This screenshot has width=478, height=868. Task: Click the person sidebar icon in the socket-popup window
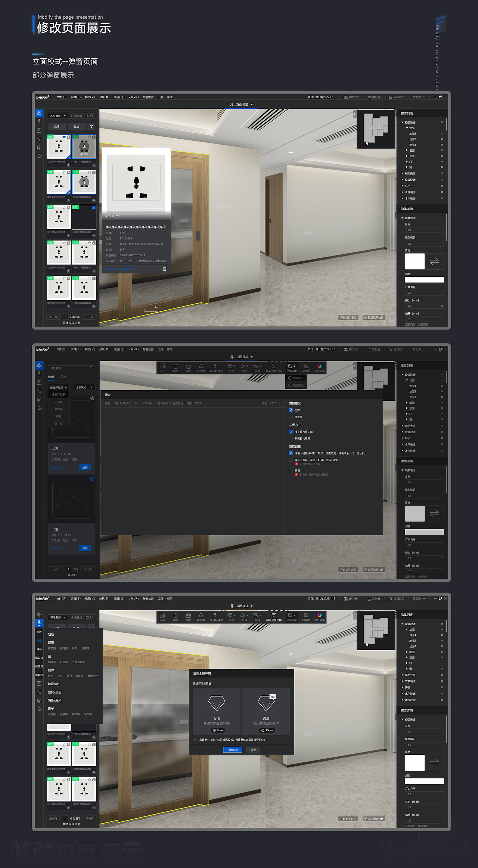tap(39, 156)
